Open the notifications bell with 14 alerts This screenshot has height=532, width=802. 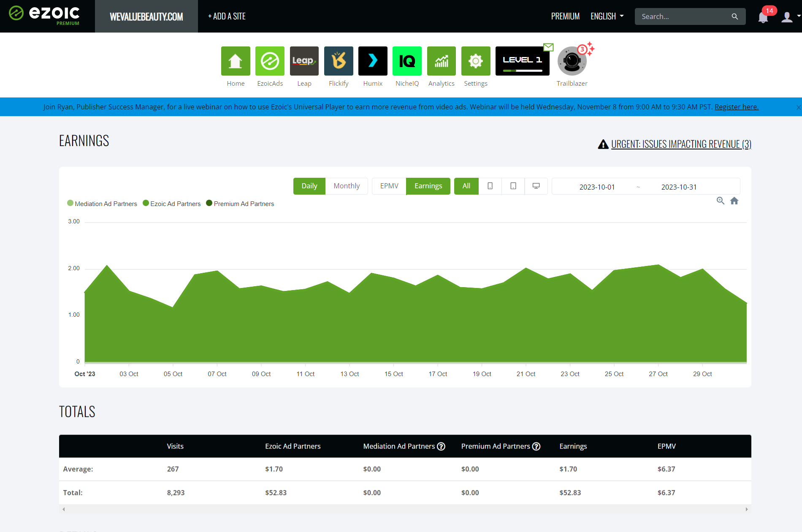(763, 17)
